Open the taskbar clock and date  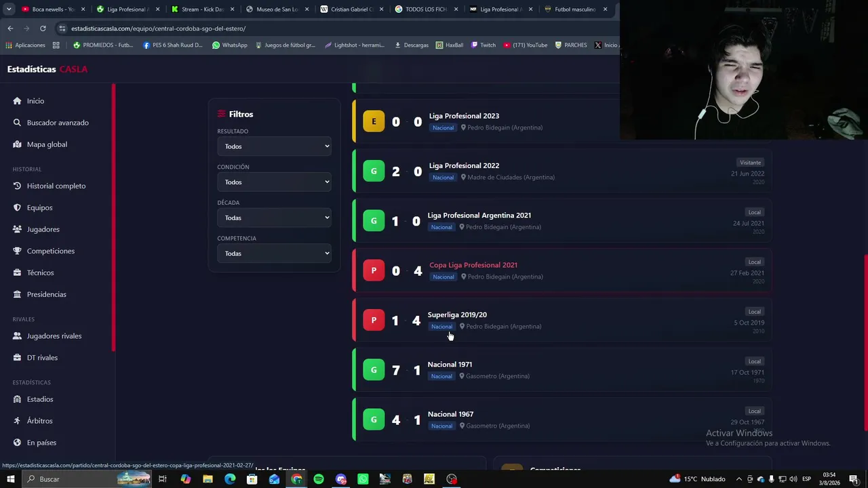tap(829, 479)
